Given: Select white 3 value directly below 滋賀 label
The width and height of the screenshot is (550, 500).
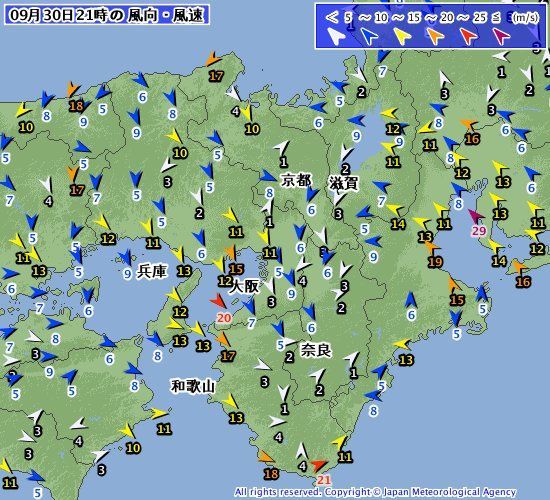Looking at the screenshot, I should [x=338, y=214].
